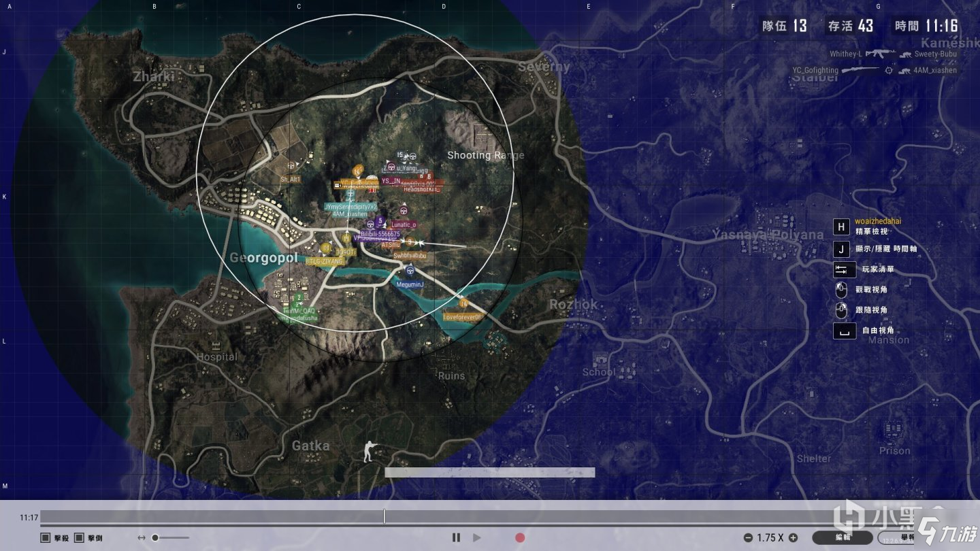Click the Bilibili-5566675 player label
Image resolution: width=980 pixels, height=551 pixels.
click(380, 233)
